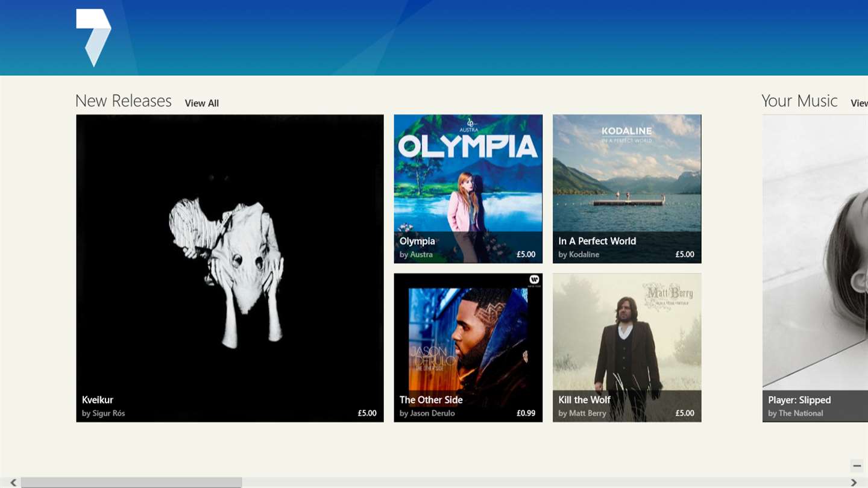Click the horizontal scrollbar left arrow
868x488 pixels.
pyautogui.click(x=13, y=483)
